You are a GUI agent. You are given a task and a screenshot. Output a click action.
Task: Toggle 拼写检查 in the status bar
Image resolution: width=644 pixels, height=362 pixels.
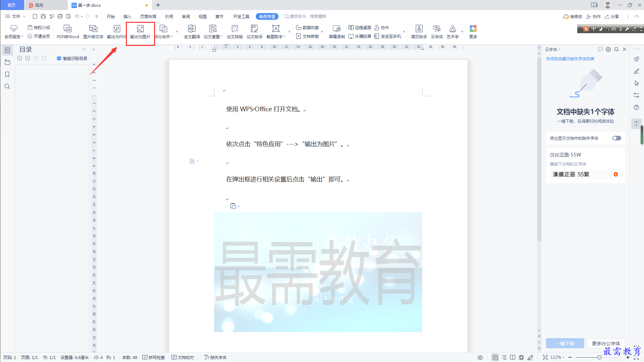153,357
